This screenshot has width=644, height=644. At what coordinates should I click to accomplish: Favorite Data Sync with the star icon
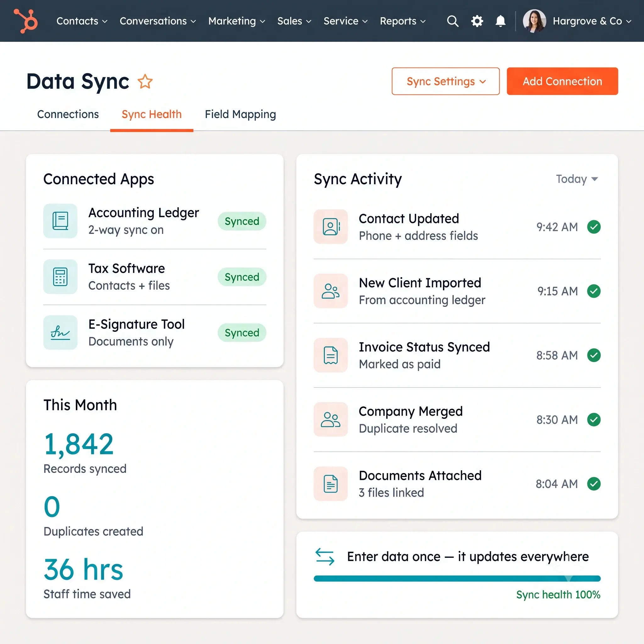coord(145,82)
